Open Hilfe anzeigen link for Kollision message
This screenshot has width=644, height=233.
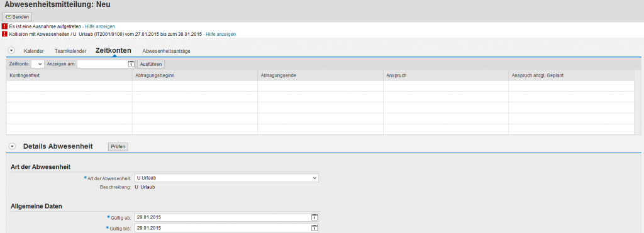(x=221, y=34)
